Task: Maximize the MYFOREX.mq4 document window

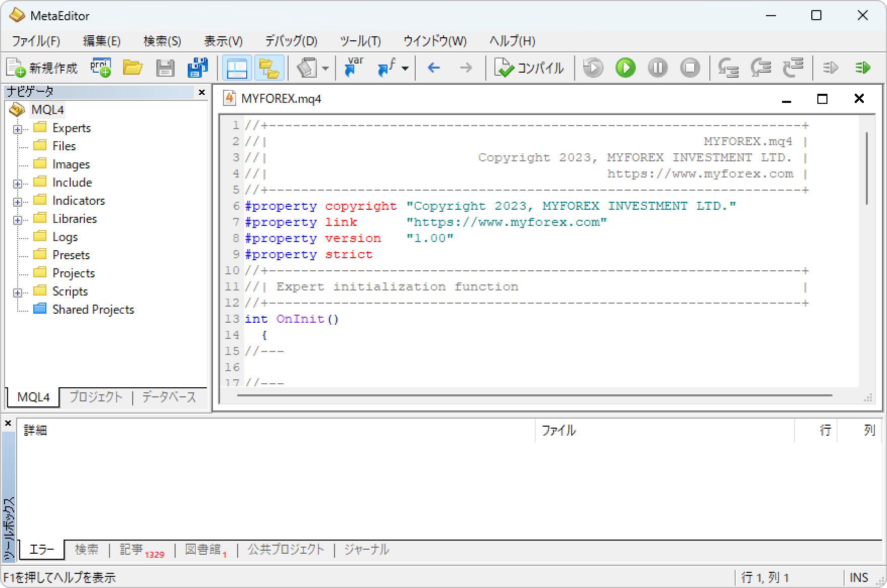Action: pyautogui.click(x=822, y=99)
